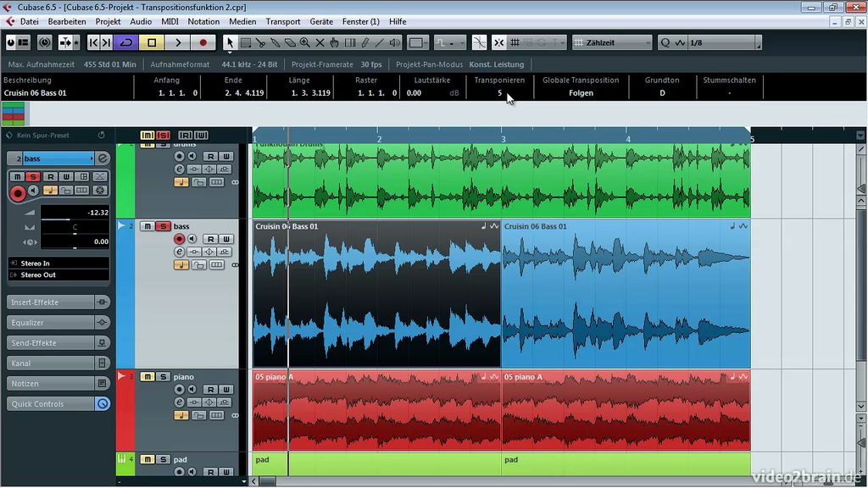Open the Projekt menu
This screenshot has width=868, height=488.
point(108,21)
